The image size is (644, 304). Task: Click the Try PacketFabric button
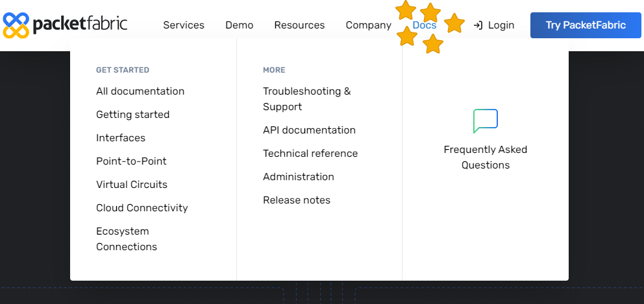coord(586,25)
